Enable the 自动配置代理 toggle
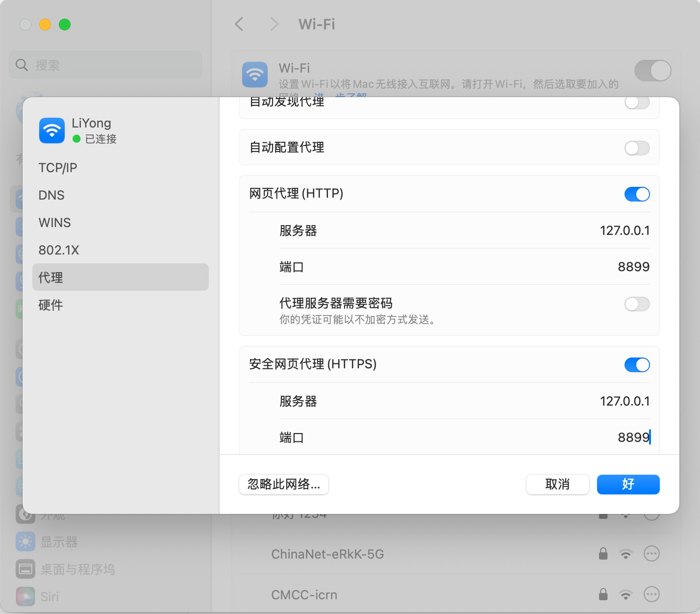This screenshot has height=614, width=700. coord(637,148)
